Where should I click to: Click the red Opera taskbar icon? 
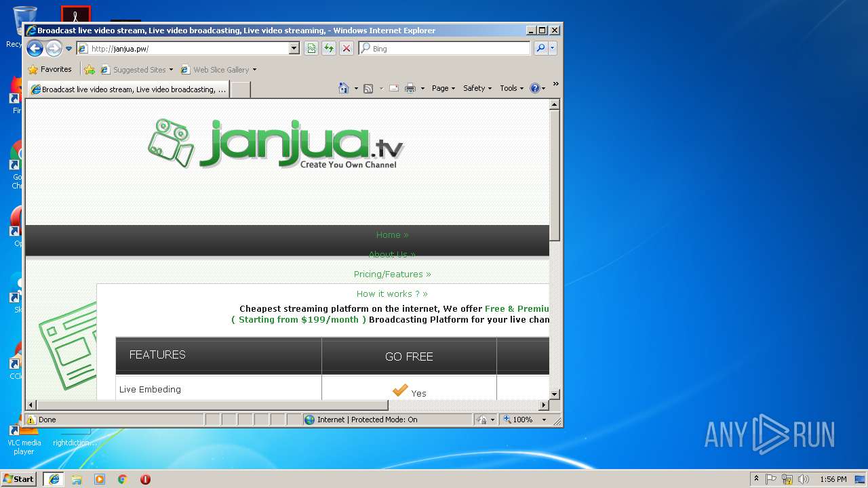pos(145,479)
